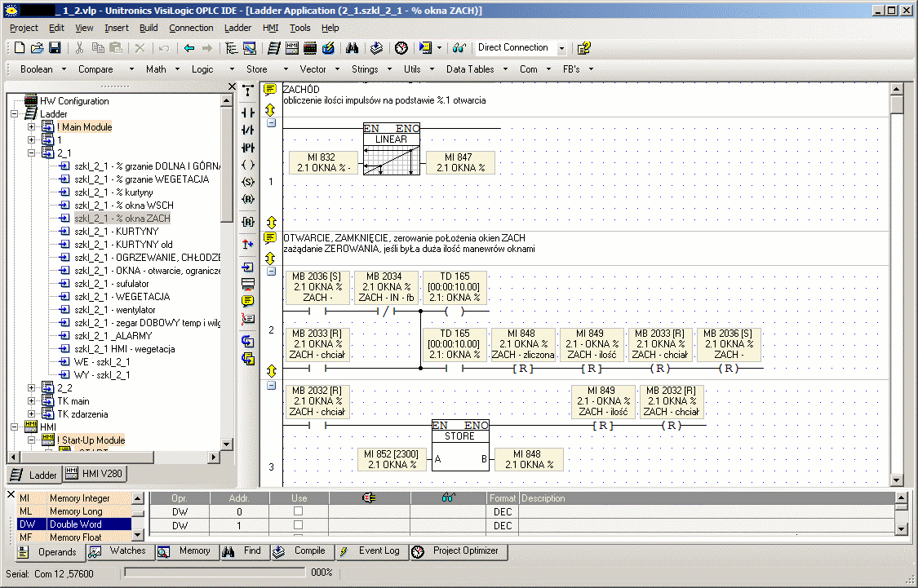Viewport: 918px width, 588px height.
Task: Click the Addr. column header
Action: 239,498
